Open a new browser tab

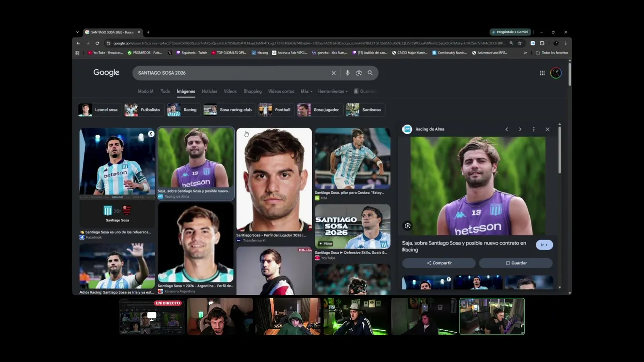(x=148, y=32)
